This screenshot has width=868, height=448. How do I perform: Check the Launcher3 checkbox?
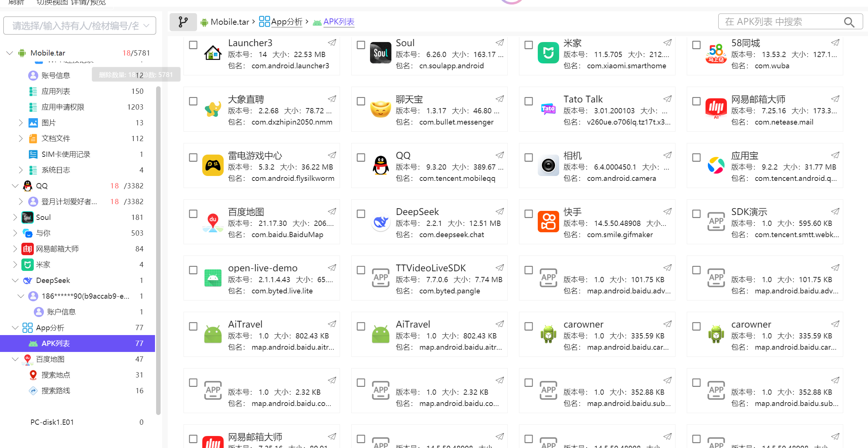[x=193, y=45]
